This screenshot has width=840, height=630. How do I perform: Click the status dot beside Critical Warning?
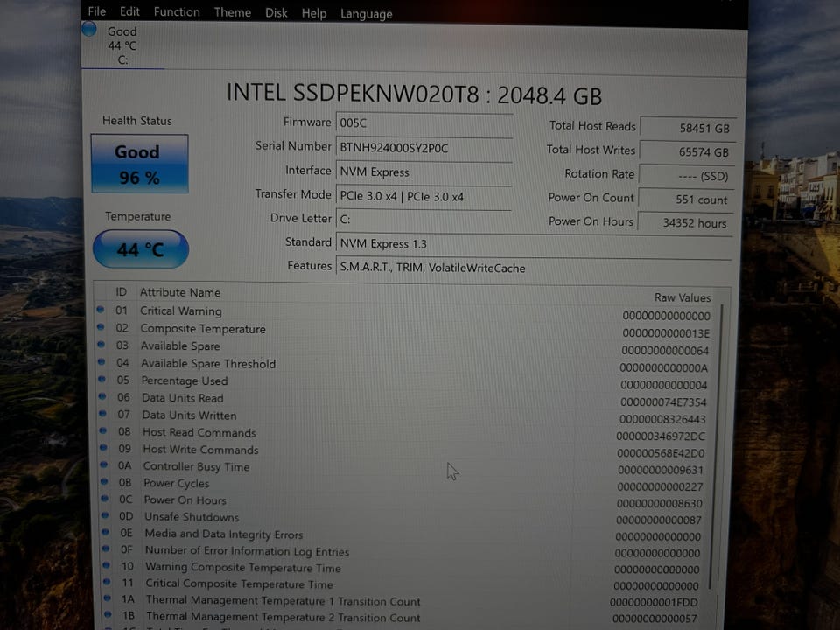(100, 310)
